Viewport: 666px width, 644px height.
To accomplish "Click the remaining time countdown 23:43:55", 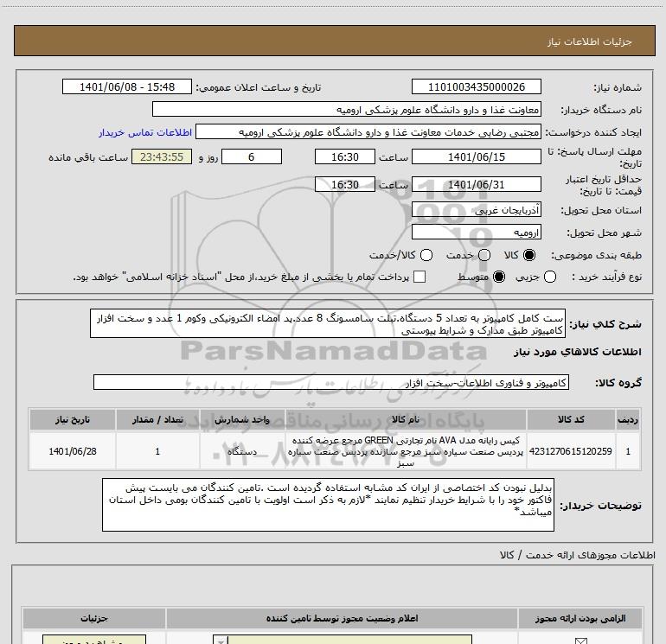I will pyautogui.click(x=162, y=156).
